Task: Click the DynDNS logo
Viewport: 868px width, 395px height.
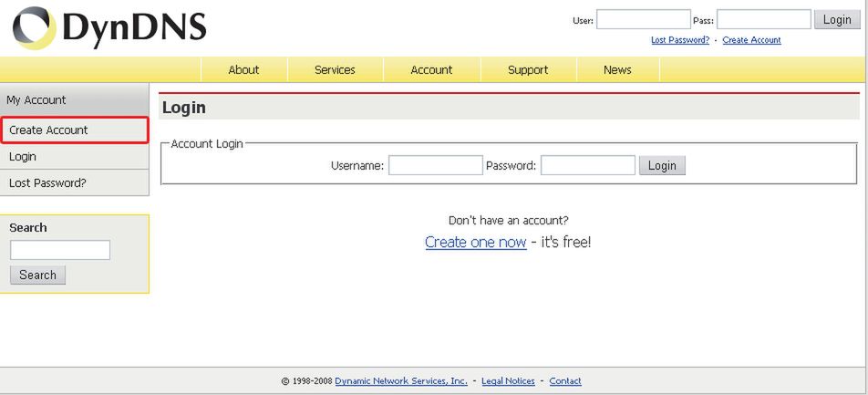Action: [x=109, y=27]
